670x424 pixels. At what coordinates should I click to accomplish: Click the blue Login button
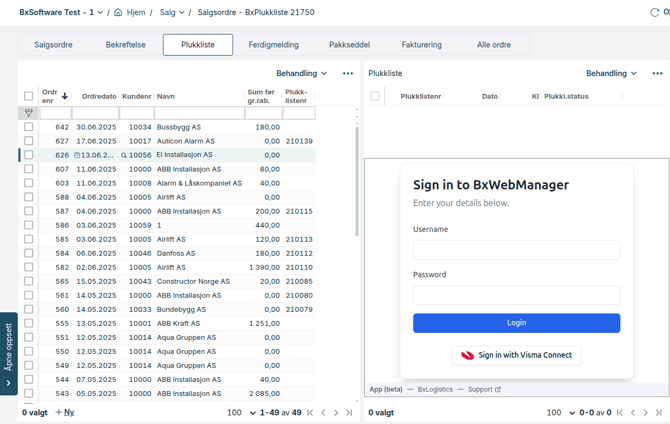(x=517, y=323)
